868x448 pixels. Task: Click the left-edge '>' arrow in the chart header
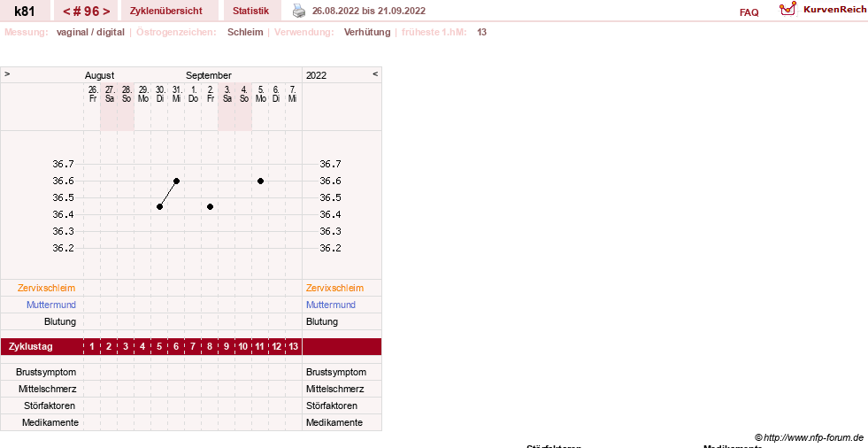pyautogui.click(x=7, y=73)
